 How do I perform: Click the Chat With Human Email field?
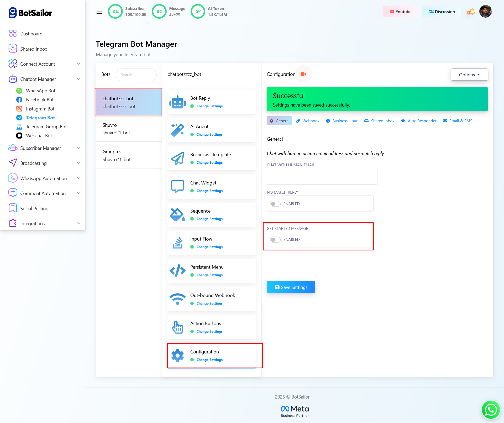pos(322,176)
